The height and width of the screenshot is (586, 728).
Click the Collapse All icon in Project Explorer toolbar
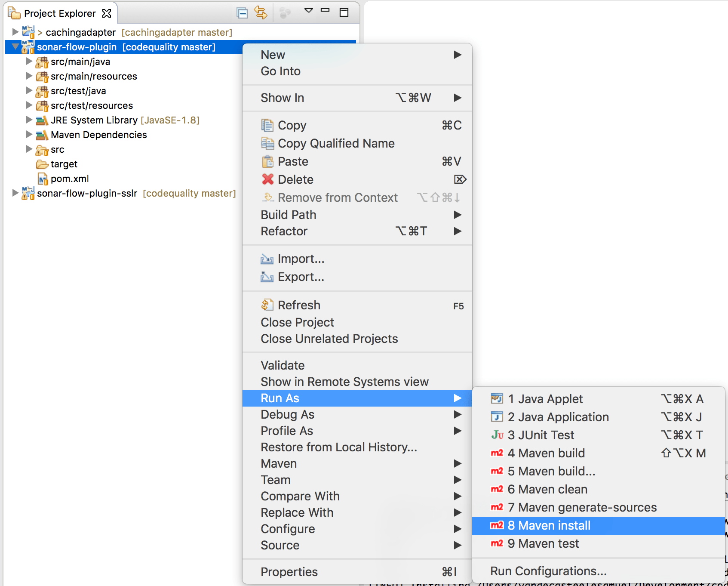(242, 13)
